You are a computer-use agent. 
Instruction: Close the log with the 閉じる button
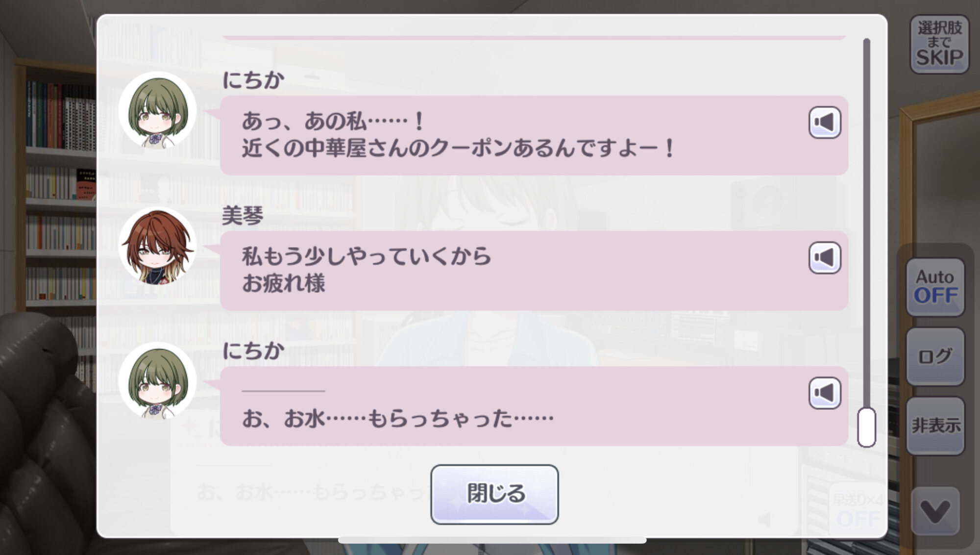pyautogui.click(x=494, y=494)
